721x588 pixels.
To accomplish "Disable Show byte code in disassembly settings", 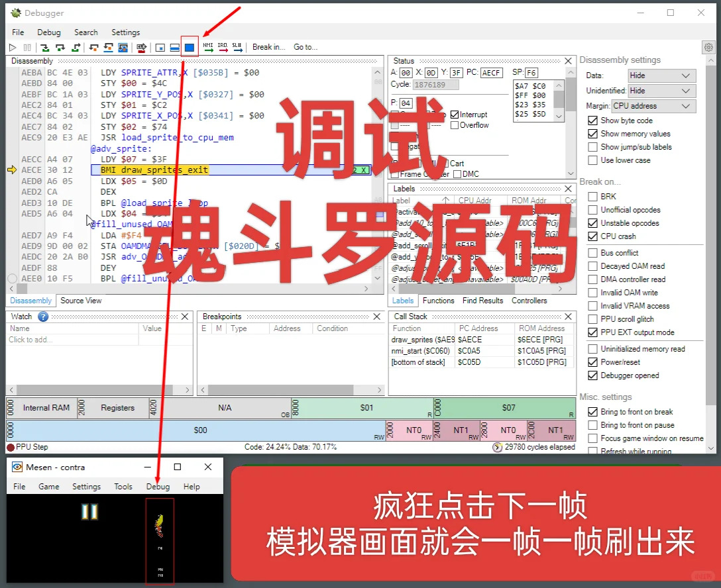I will coord(592,120).
